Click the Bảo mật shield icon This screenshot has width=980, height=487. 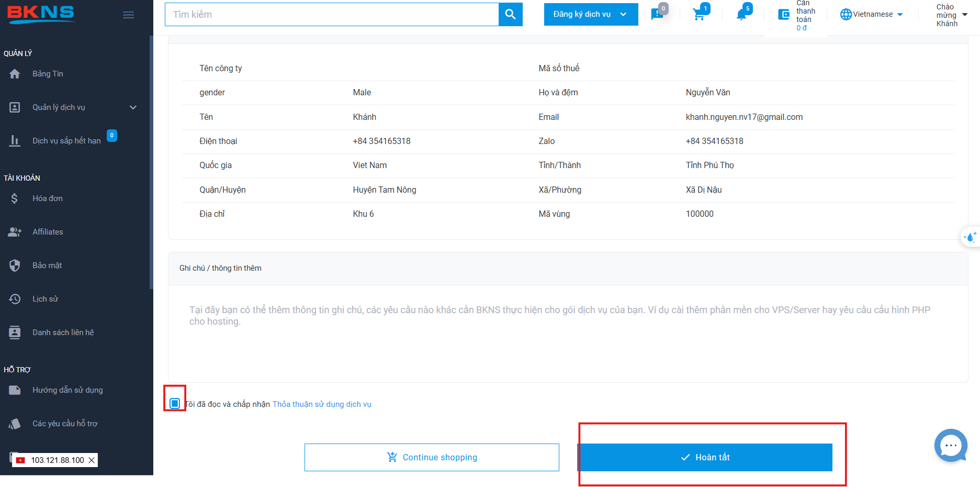pyautogui.click(x=15, y=265)
